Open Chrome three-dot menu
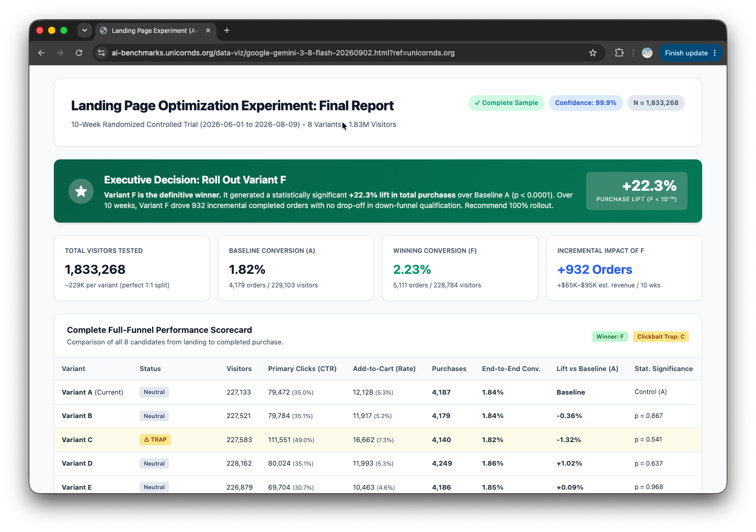Screen dimensions: 756x532 tap(715, 53)
